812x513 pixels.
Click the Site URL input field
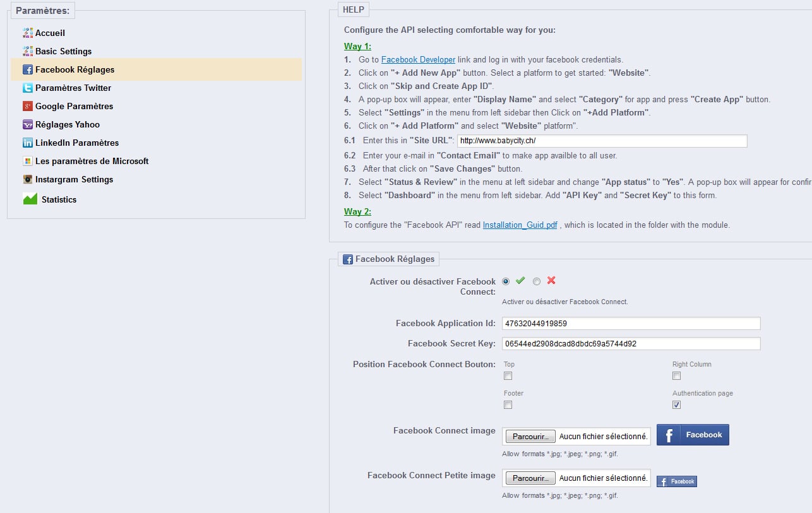point(602,141)
